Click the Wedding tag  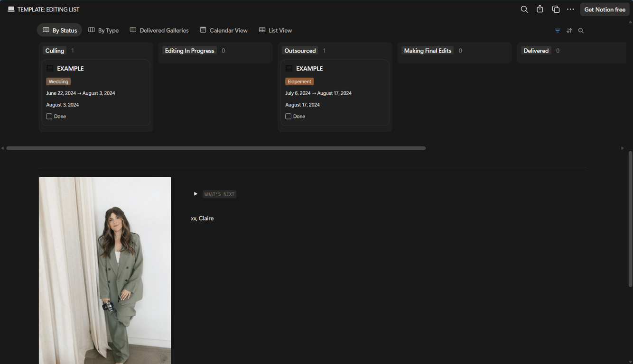(x=58, y=82)
